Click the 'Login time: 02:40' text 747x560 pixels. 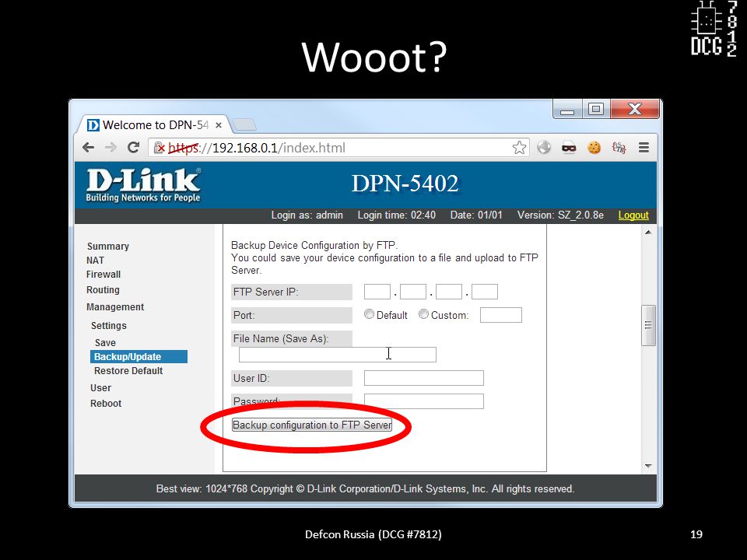(396, 215)
